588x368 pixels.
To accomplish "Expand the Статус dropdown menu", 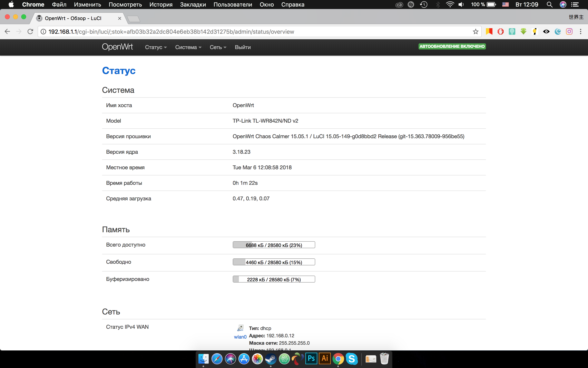I will [x=156, y=47].
